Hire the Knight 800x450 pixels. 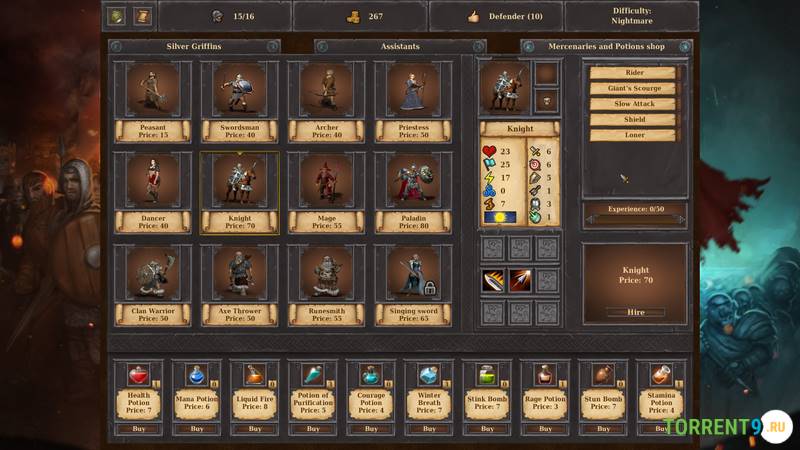(x=635, y=312)
